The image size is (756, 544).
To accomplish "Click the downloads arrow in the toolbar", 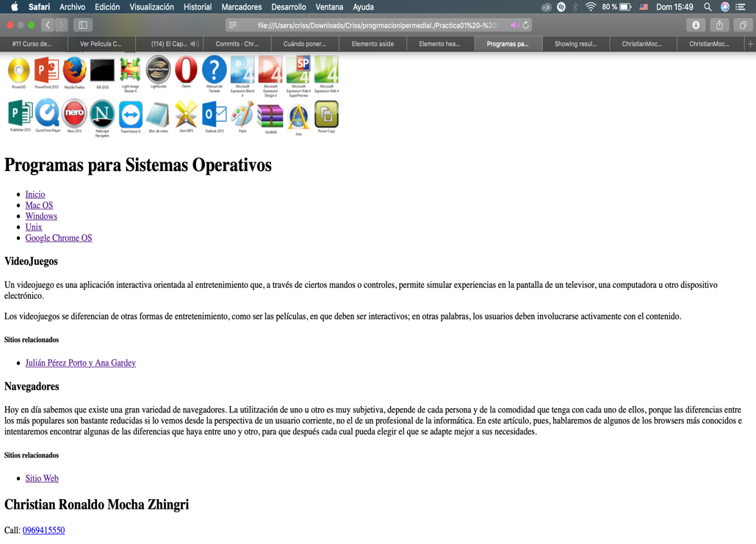I will point(695,24).
